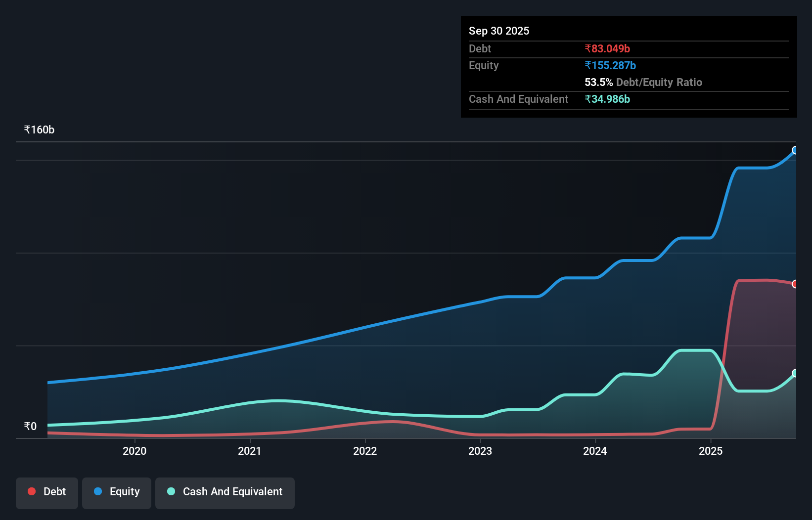Image resolution: width=812 pixels, height=520 pixels.
Task: Click the ₹160b gridline label
Action: (x=39, y=130)
